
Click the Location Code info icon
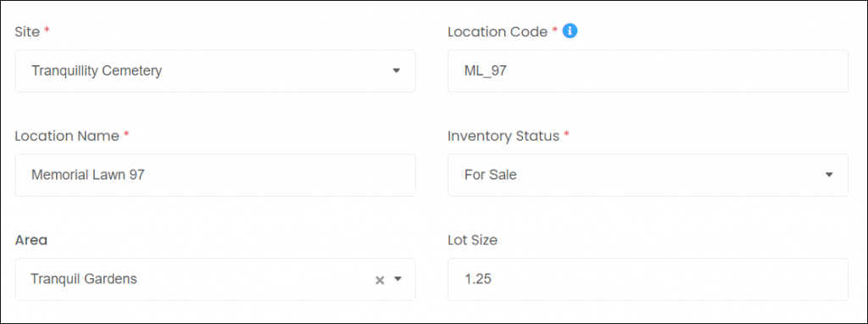(570, 31)
